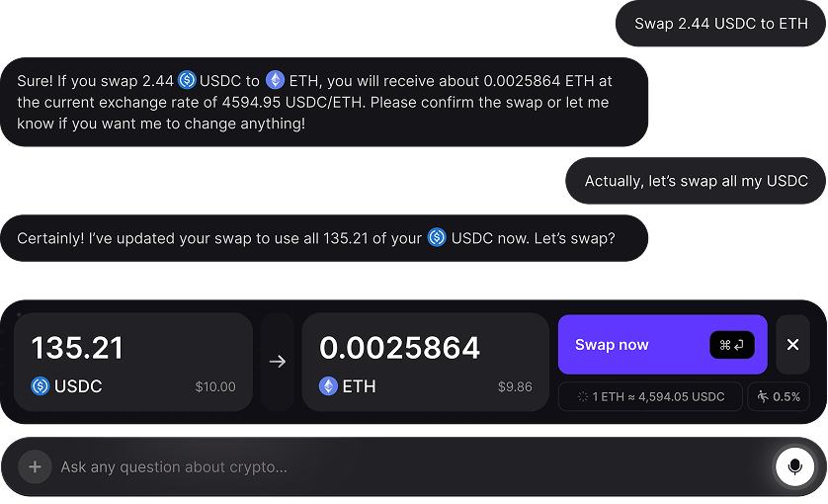Viewport: 828px width, 504px height.
Task: Click the arrow between the swap amount cards
Action: pyautogui.click(x=278, y=362)
